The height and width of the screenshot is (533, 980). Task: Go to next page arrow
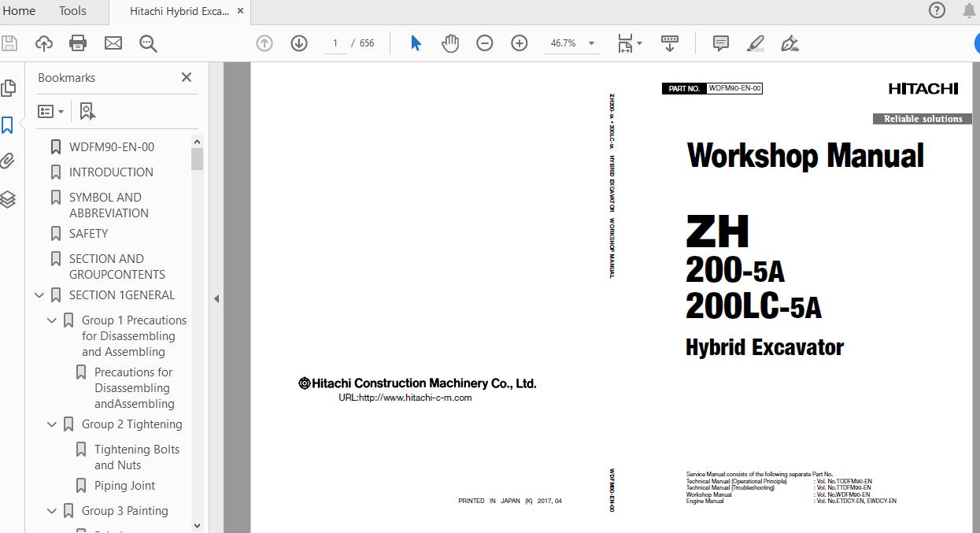[x=299, y=43]
